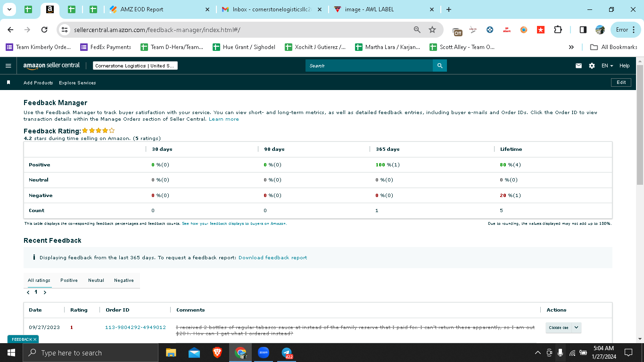Go to previous feedback page
Screen dimensions: 644x362
click(28, 292)
